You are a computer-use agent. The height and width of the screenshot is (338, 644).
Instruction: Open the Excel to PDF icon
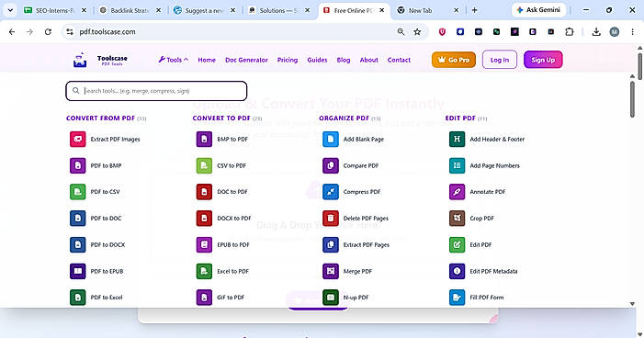coord(204,271)
